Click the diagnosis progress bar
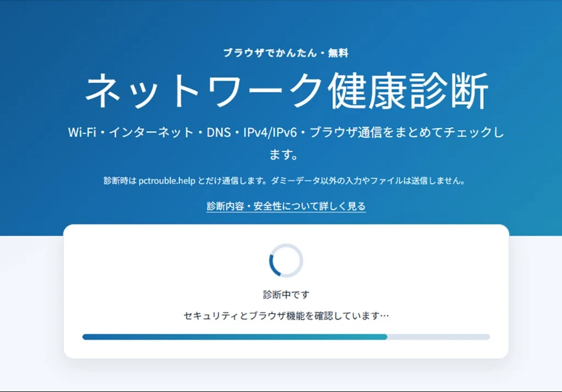This screenshot has height=392, width=562. (286, 337)
